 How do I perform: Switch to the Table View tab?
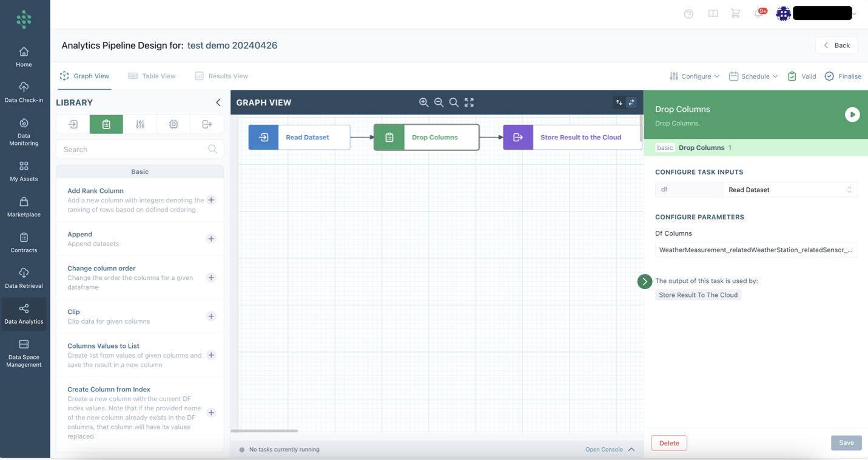152,76
